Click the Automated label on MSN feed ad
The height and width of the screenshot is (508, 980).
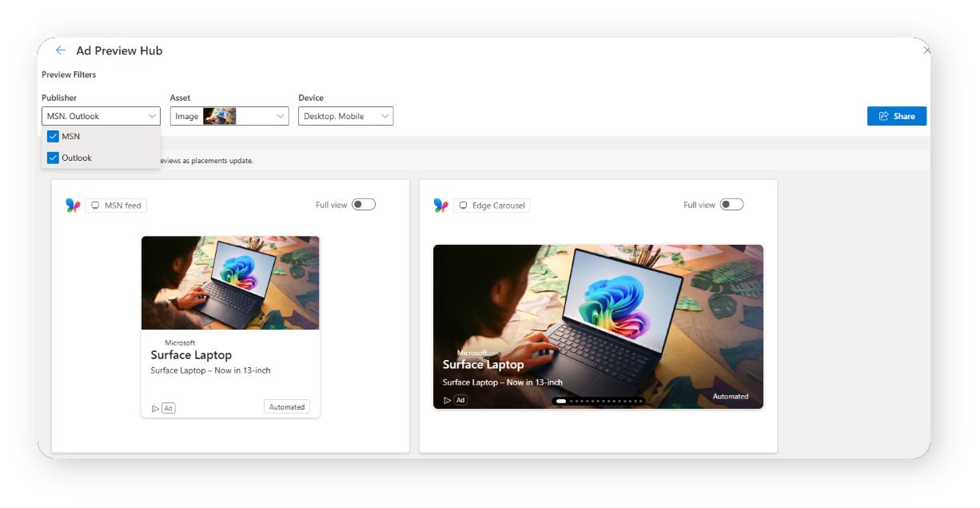point(287,407)
